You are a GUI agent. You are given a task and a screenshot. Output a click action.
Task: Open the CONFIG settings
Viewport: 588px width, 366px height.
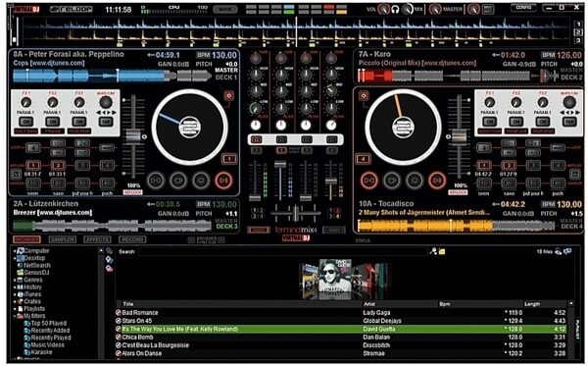point(523,8)
